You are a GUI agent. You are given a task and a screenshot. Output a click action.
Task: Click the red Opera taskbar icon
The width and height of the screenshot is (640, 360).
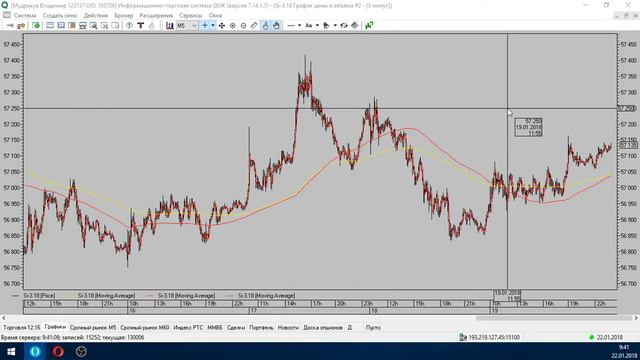(x=58, y=351)
